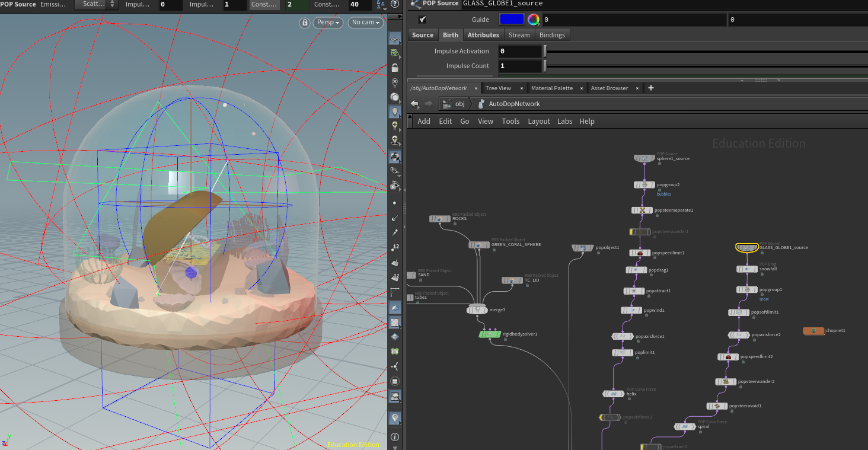Open the Edit menu in network editor
This screenshot has width=868, height=450.
click(x=445, y=122)
